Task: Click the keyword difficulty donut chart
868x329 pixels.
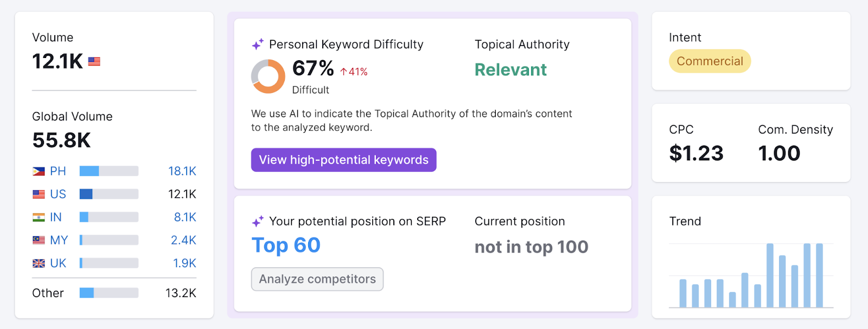Action: tap(268, 76)
